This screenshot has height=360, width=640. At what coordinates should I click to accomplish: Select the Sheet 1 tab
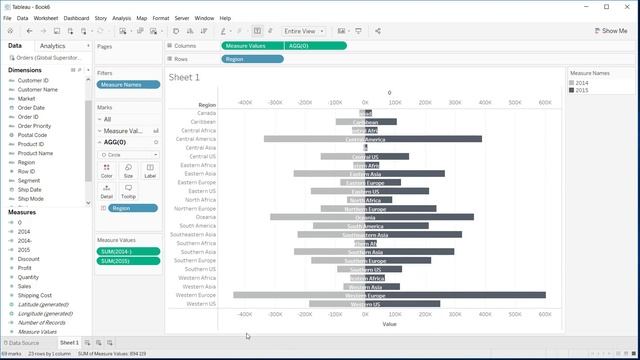pyautogui.click(x=69, y=343)
